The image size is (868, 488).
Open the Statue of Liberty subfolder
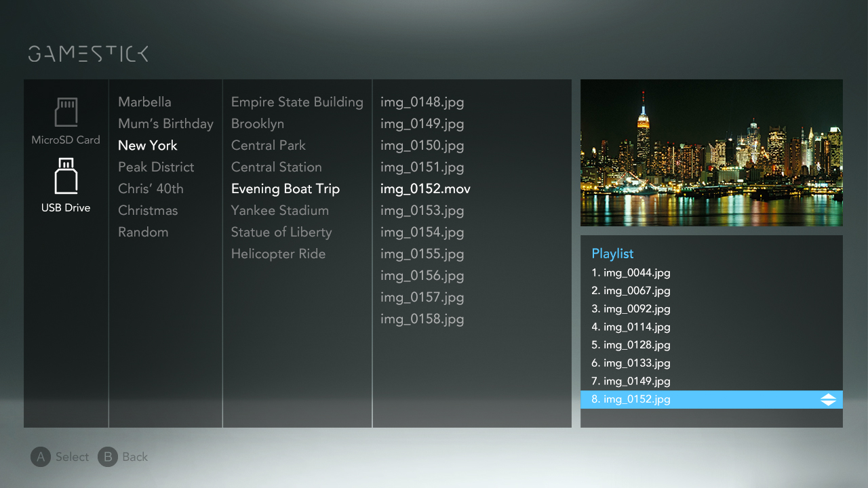pyautogui.click(x=281, y=232)
